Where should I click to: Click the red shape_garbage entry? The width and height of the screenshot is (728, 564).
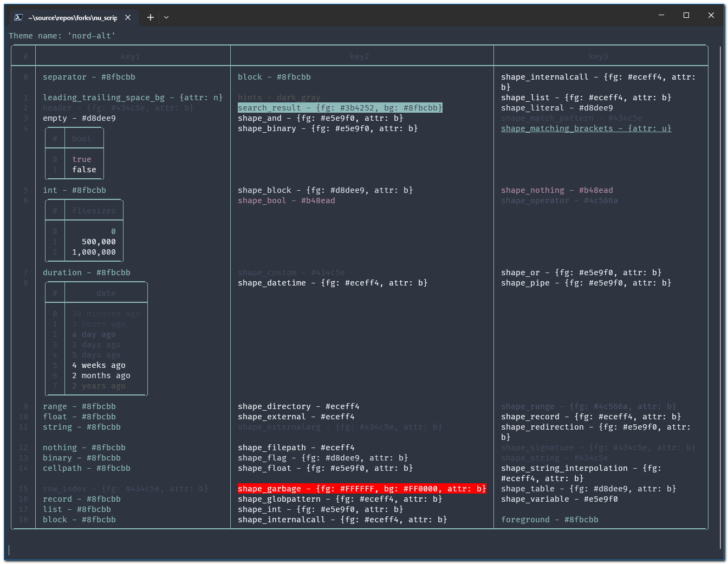362,489
